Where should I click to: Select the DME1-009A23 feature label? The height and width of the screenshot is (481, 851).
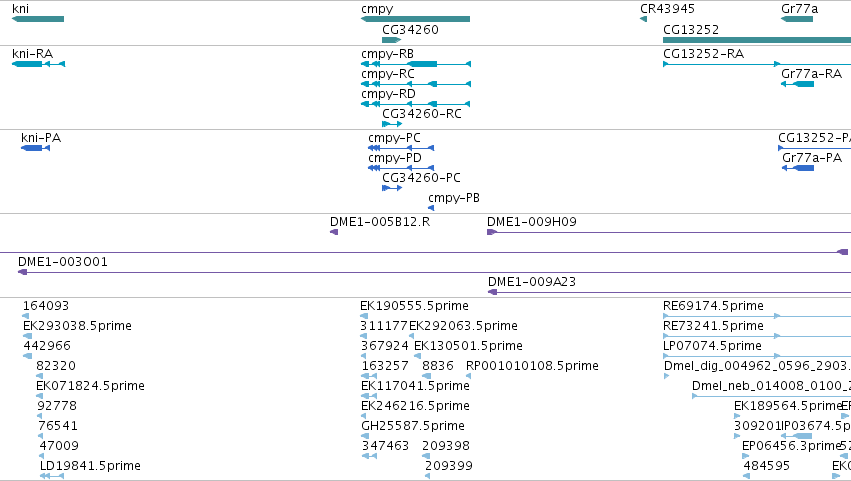pyautogui.click(x=532, y=282)
